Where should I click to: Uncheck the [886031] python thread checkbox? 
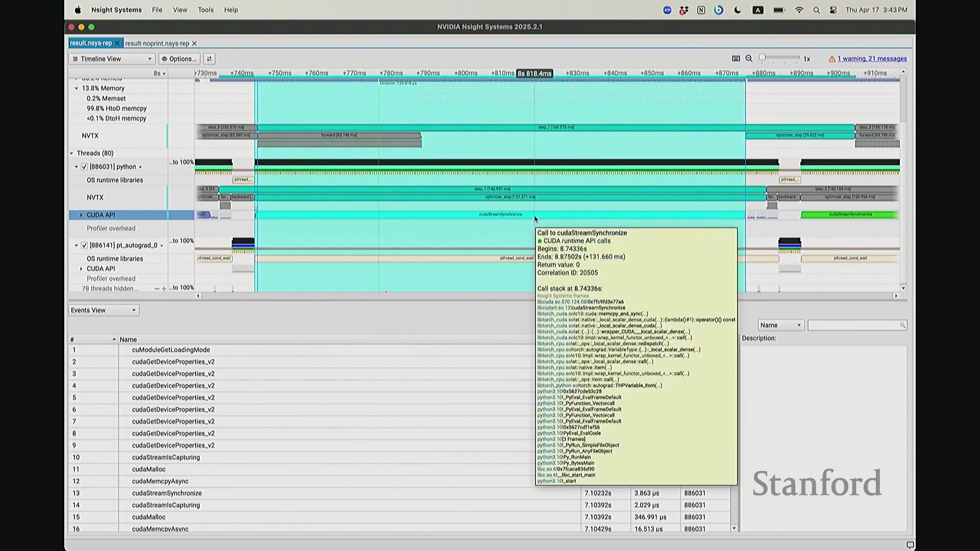[84, 167]
